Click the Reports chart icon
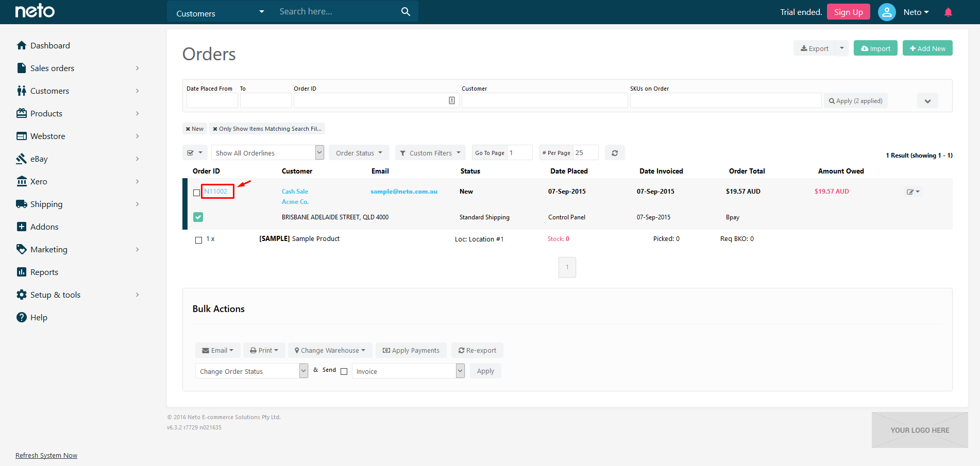Screen dimensions: 980x466 [x=22, y=272]
